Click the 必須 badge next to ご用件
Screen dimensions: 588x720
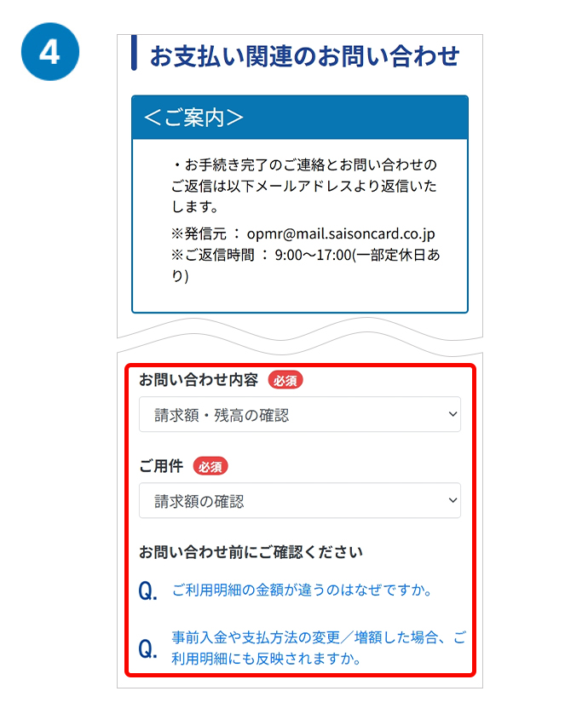[210, 466]
